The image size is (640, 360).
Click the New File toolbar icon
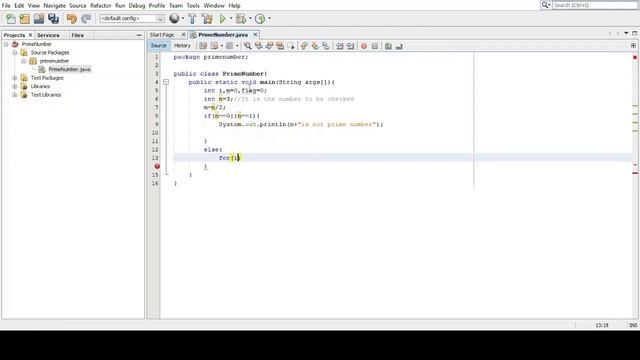11,19
